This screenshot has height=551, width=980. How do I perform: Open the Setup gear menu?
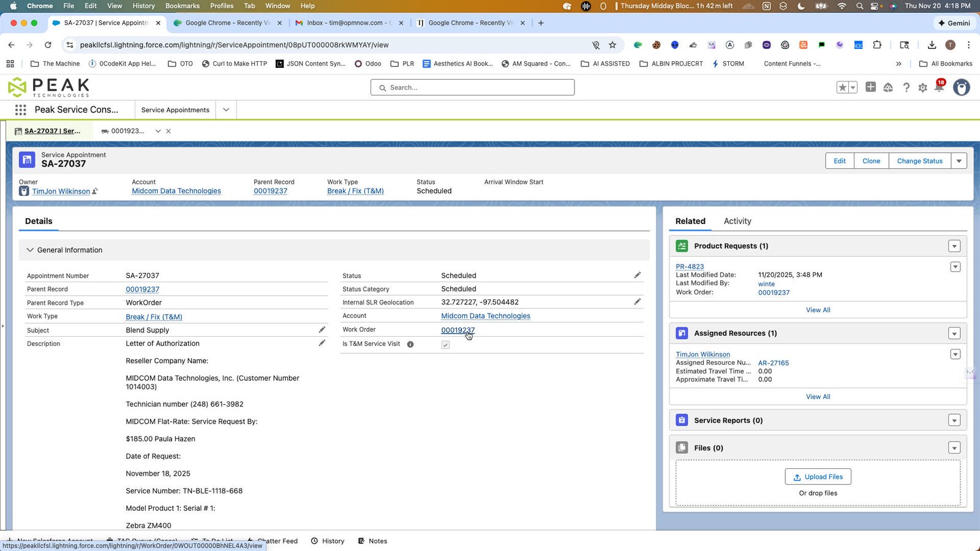point(922,88)
